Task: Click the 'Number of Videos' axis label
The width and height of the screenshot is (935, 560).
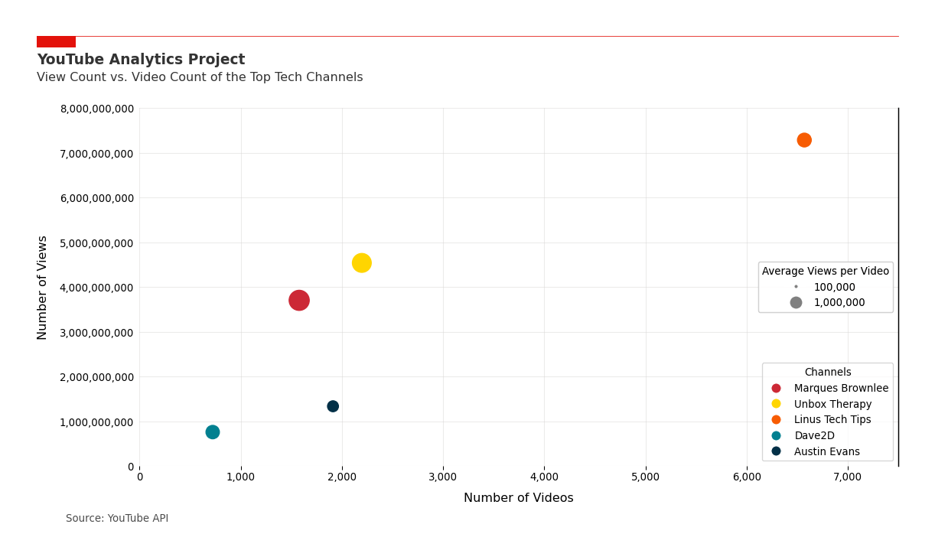Action: pos(519,498)
